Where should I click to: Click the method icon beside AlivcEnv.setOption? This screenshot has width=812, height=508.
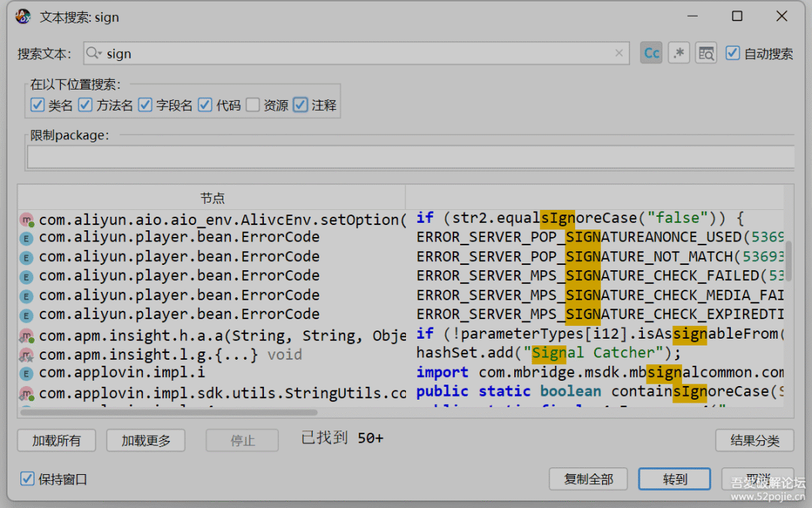coord(27,220)
